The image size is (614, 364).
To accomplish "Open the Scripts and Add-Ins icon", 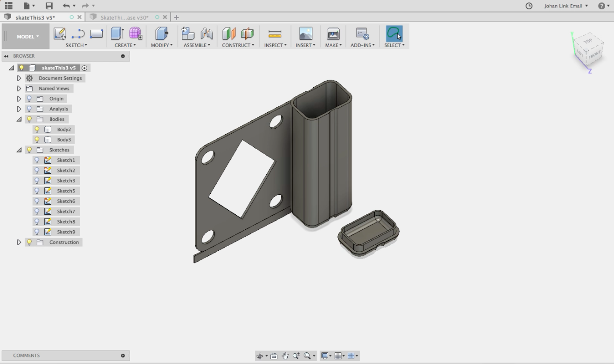I will 362,34.
